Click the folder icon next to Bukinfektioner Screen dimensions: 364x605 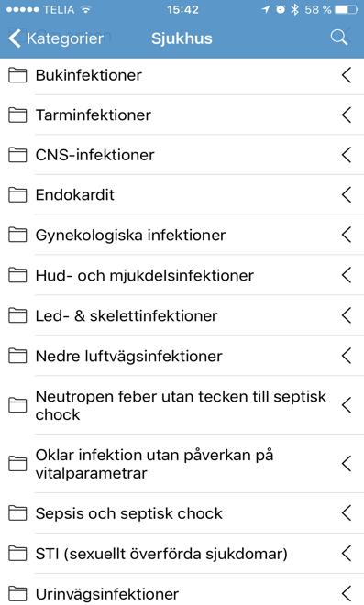click(x=17, y=75)
